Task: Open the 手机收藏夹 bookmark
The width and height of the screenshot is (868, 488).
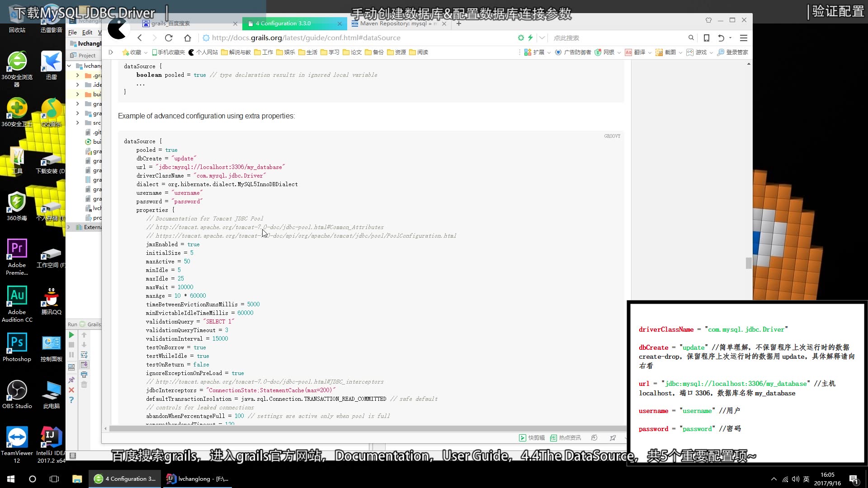Action: click(x=169, y=52)
